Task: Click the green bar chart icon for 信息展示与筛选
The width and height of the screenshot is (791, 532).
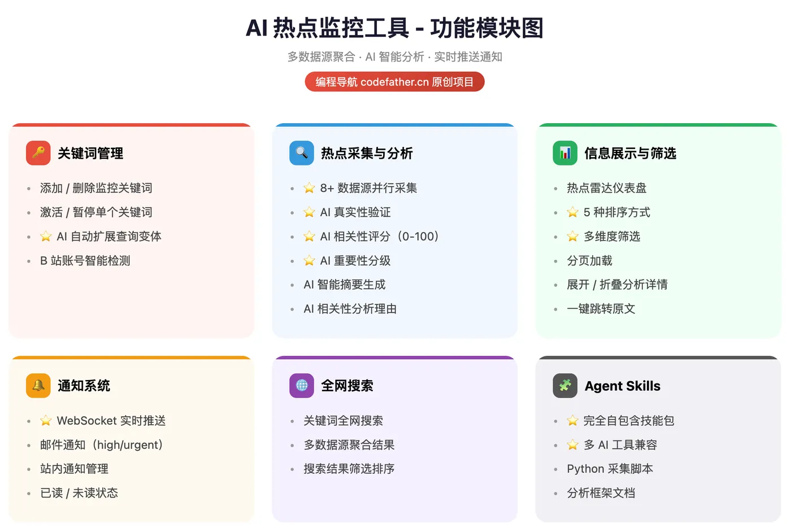Action: click(565, 153)
